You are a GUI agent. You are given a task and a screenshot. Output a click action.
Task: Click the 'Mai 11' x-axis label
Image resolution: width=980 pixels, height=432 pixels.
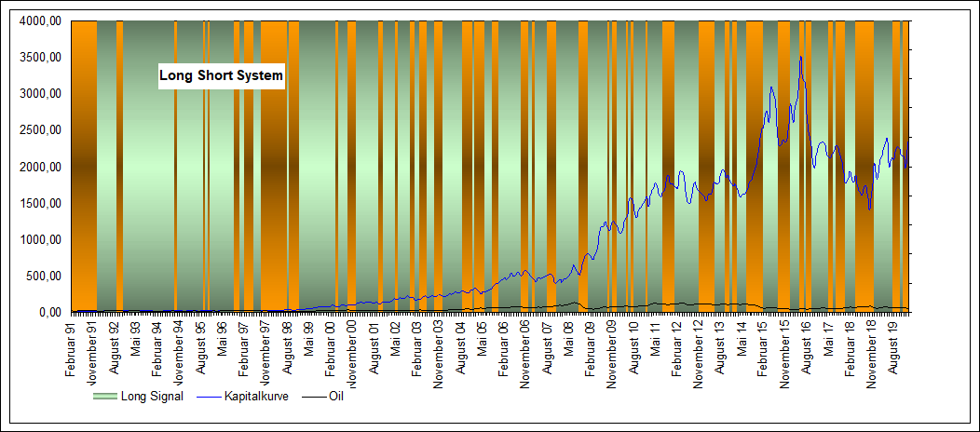[x=654, y=339]
